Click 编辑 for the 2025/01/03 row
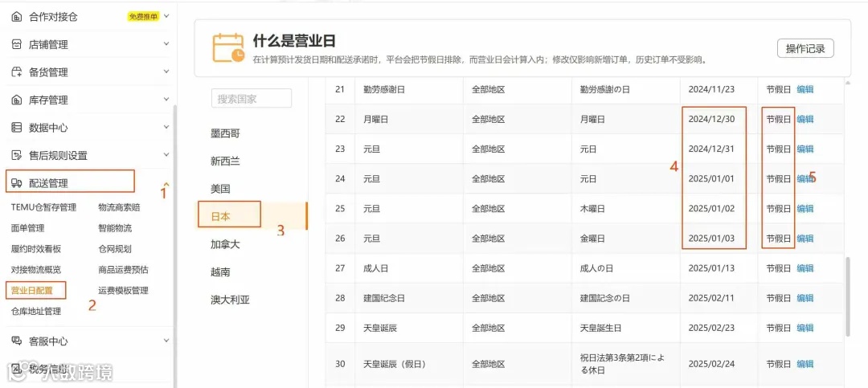Viewport: 868px width, 388px height. 805,239
